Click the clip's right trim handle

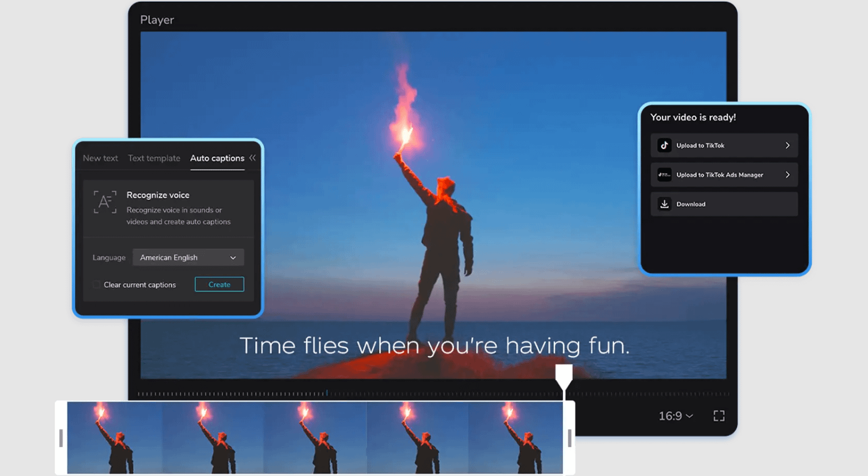(x=569, y=438)
